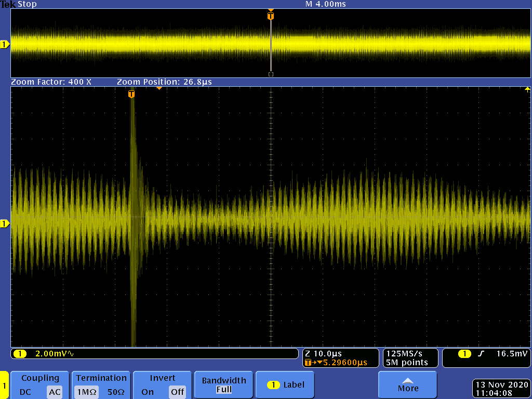Open the Coupling options menu
Screen dimensions: 532x399
40,379
